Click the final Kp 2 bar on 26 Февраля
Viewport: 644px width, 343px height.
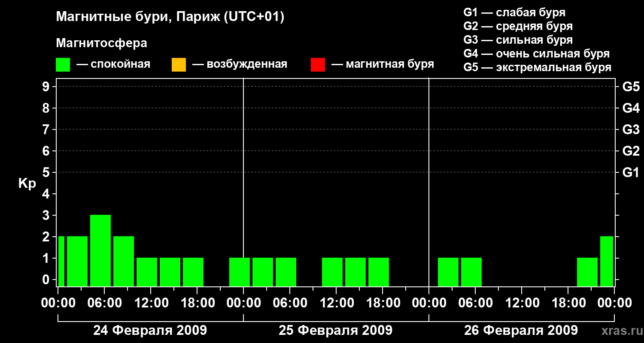(607, 261)
